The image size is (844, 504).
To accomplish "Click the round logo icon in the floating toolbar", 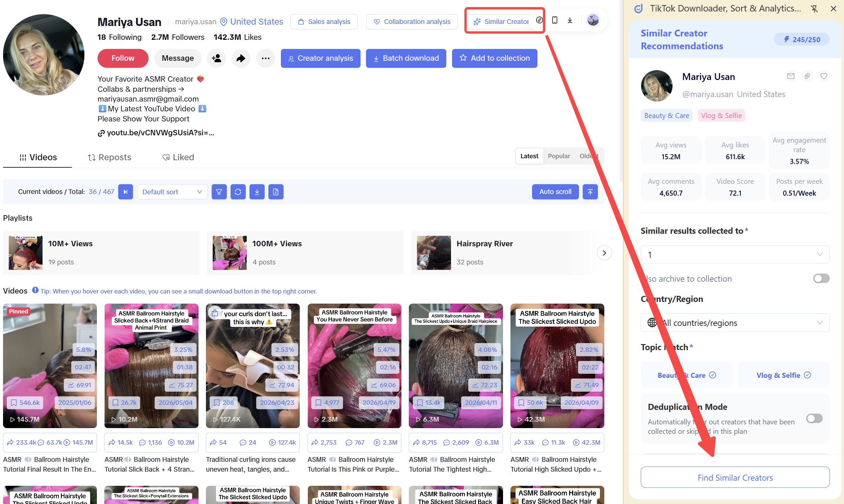I will point(539,20).
